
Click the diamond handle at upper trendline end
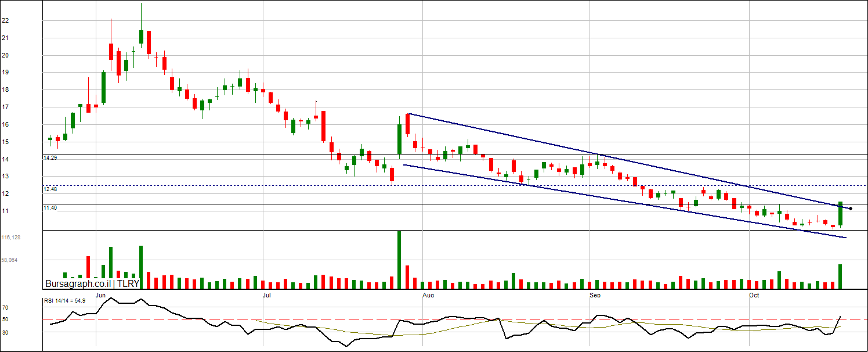[851, 209]
